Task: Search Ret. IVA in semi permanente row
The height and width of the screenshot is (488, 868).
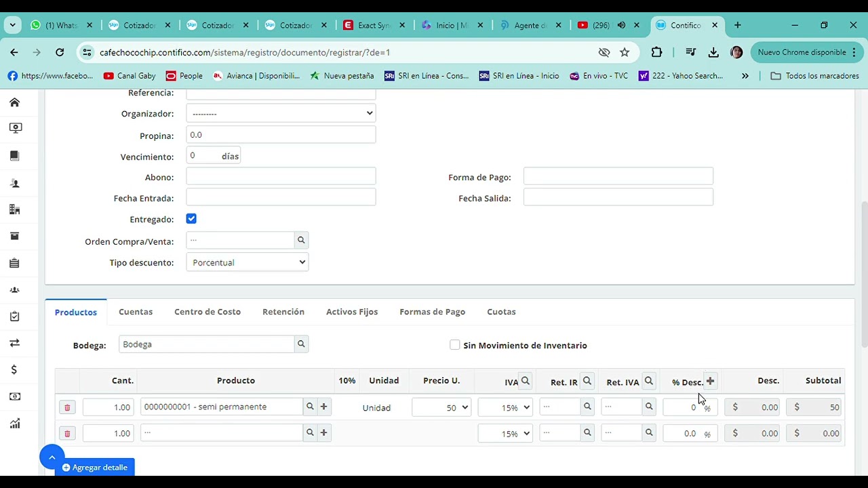Action: pos(649,407)
